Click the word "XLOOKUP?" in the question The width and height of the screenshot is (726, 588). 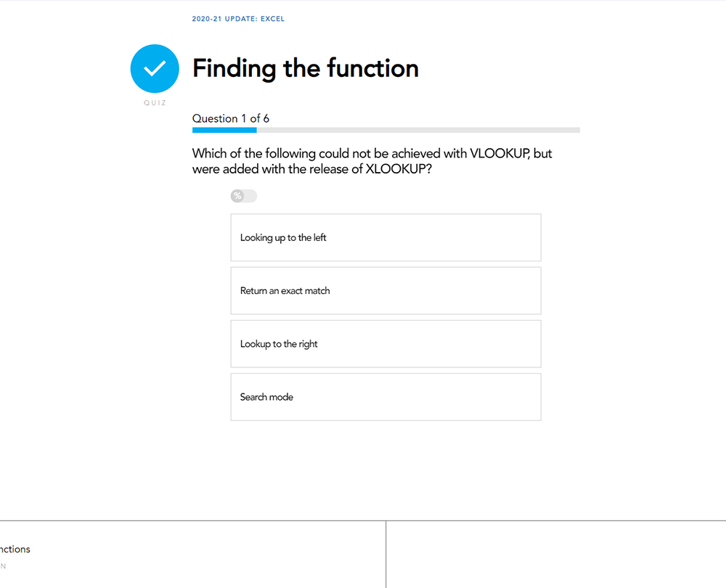(404, 169)
